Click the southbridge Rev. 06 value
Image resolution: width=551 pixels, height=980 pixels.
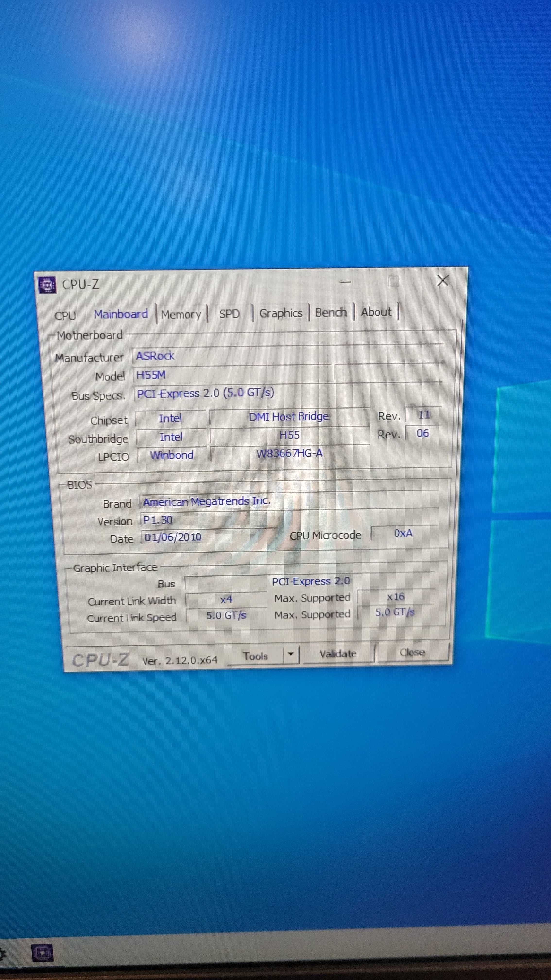[423, 433]
